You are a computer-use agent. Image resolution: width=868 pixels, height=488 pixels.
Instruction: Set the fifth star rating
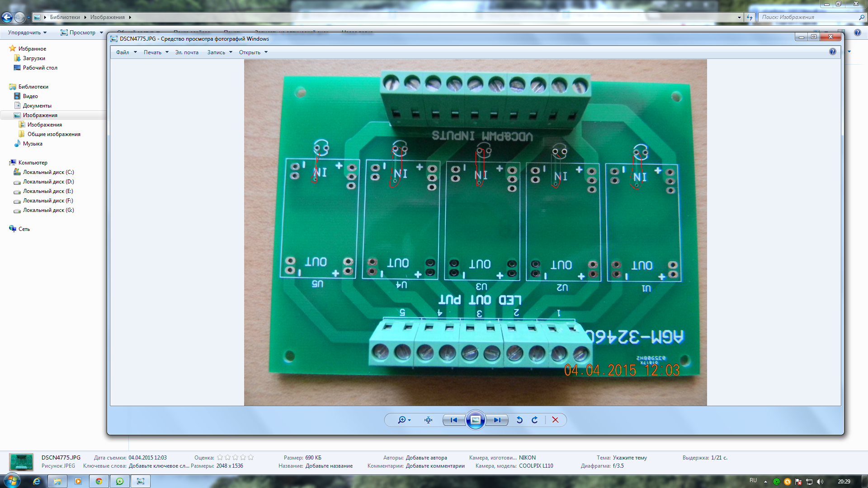tap(251, 457)
